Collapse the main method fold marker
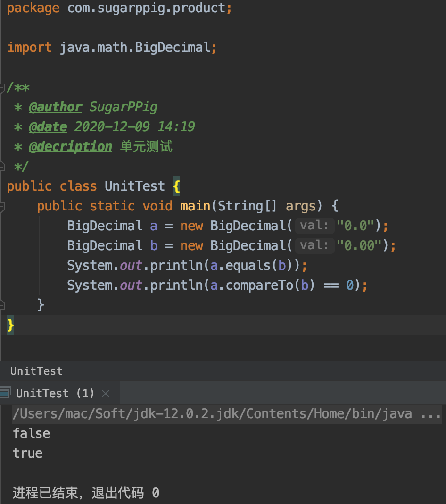This screenshot has height=504, width=446. click(x=1, y=207)
